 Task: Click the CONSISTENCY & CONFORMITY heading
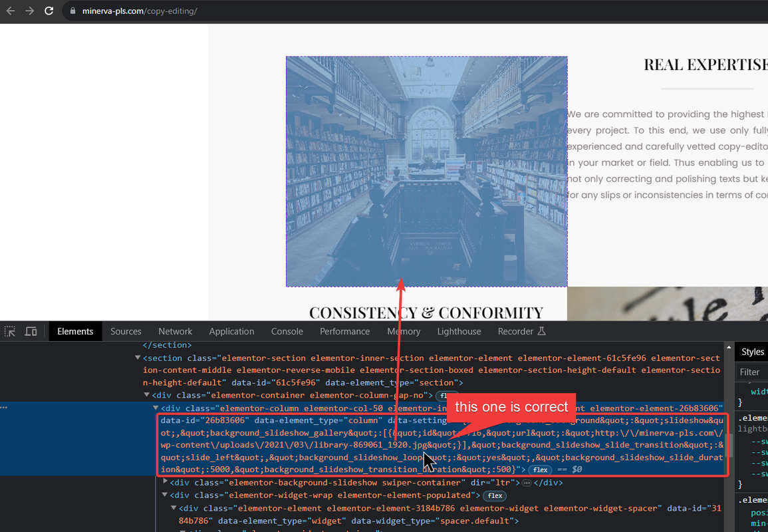[x=426, y=313]
